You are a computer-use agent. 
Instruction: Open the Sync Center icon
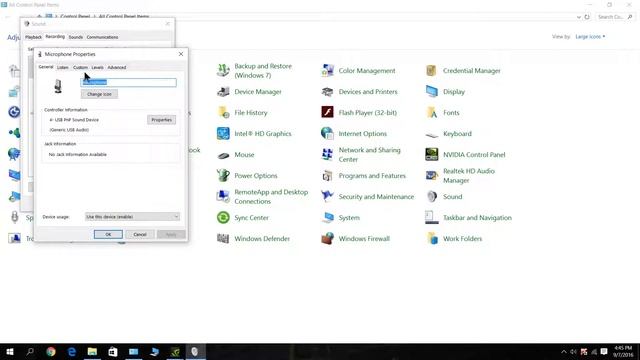[x=223, y=218]
